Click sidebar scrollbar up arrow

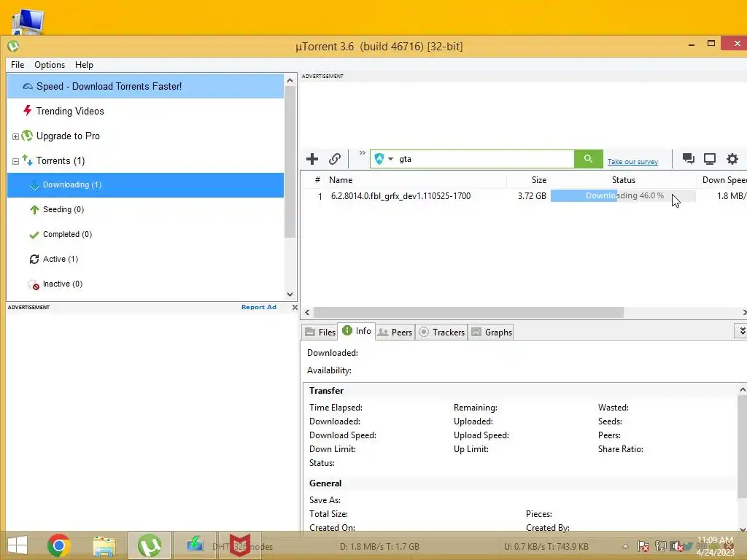click(x=290, y=80)
